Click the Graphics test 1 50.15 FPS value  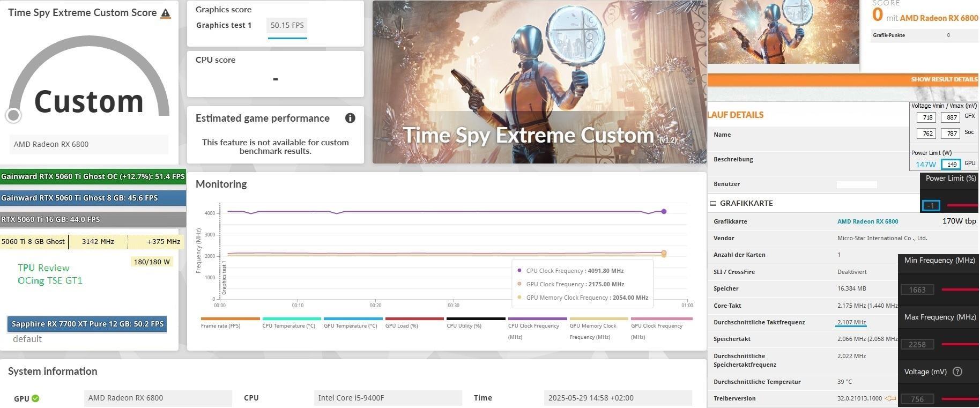pyautogui.click(x=287, y=25)
